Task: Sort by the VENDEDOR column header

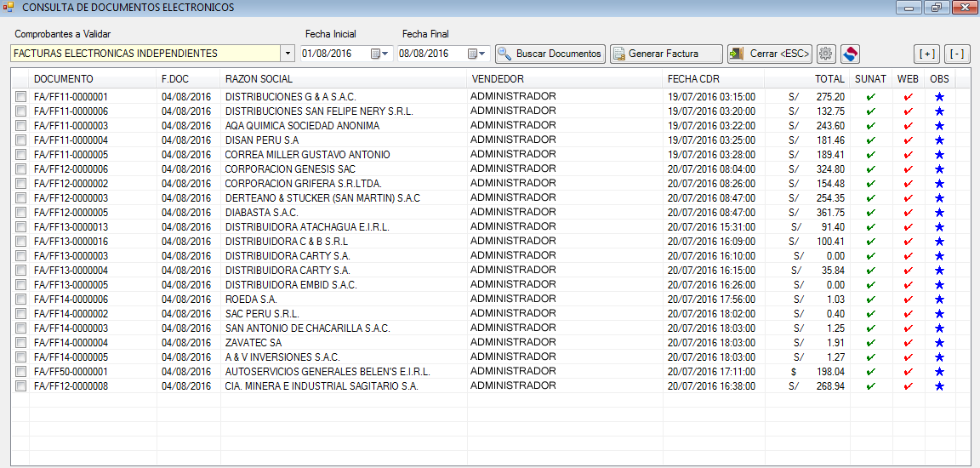Action: pos(565,79)
